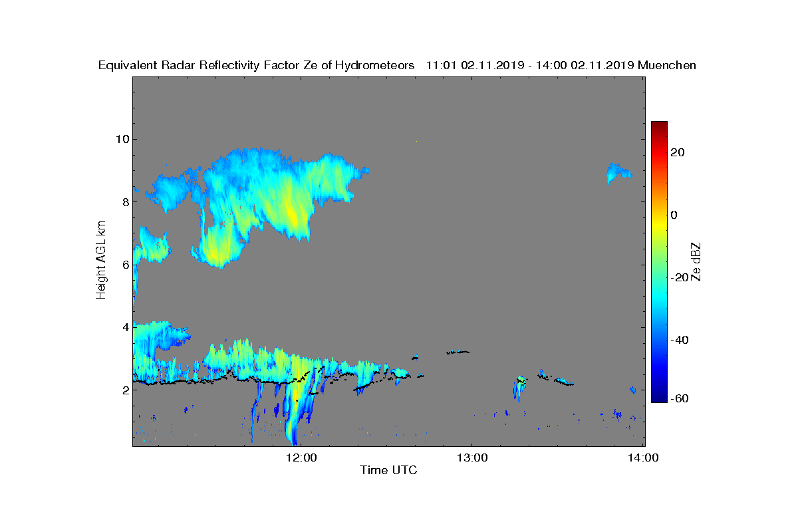798x532 pixels.
Task: Click the 'Time UTC' axis label
Action: pyautogui.click(x=389, y=470)
